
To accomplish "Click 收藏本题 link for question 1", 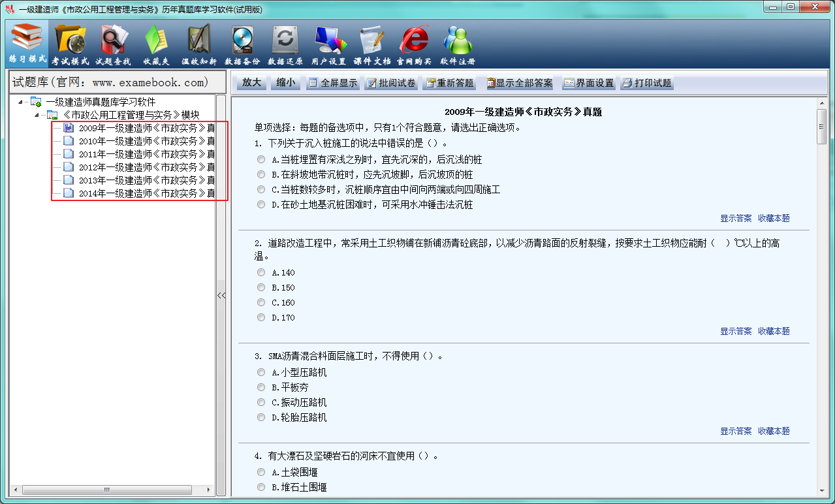I will 774,218.
